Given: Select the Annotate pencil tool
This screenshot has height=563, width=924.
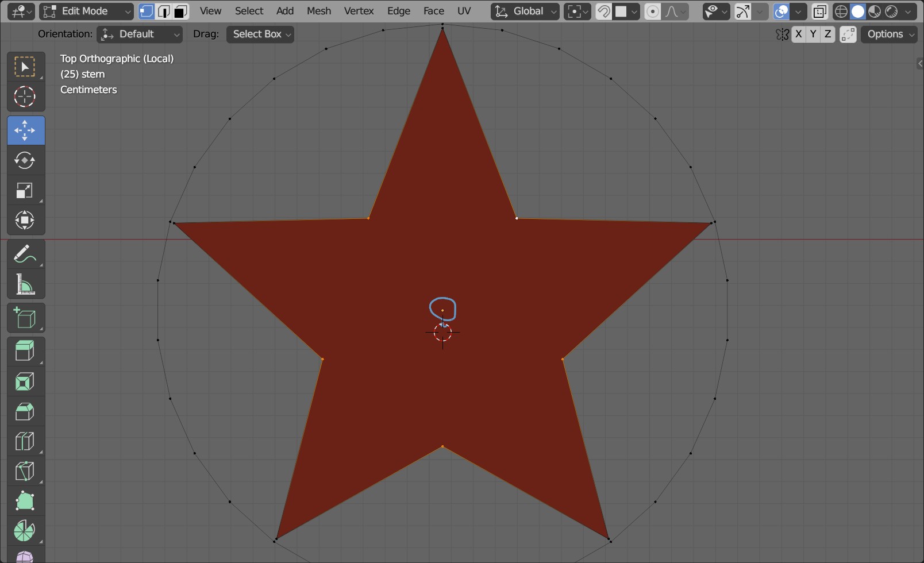Looking at the screenshot, I should (25, 254).
